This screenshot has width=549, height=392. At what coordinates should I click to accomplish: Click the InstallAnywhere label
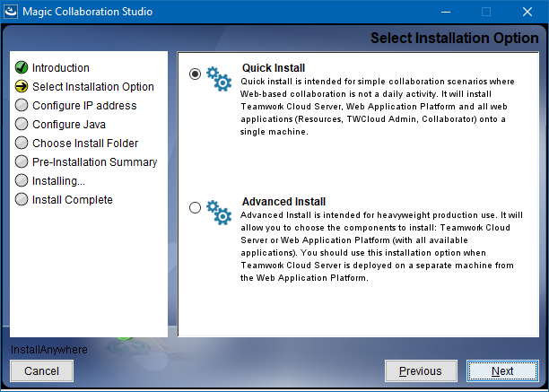[49, 350]
